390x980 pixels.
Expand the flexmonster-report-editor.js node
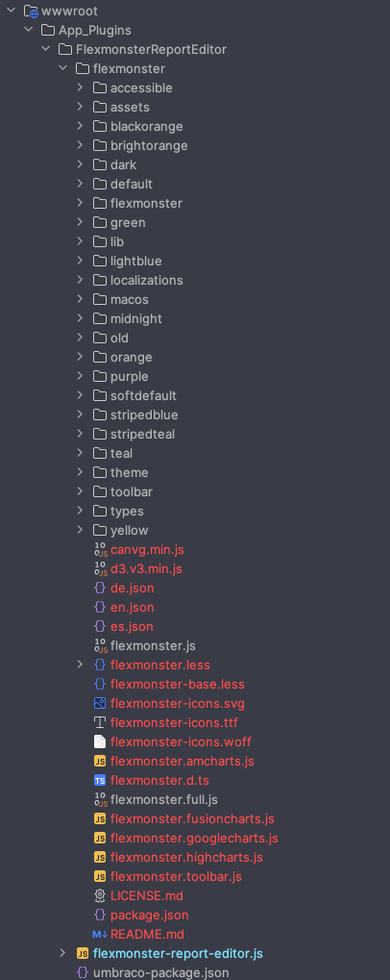pyautogui.click(x=62, y=953)
